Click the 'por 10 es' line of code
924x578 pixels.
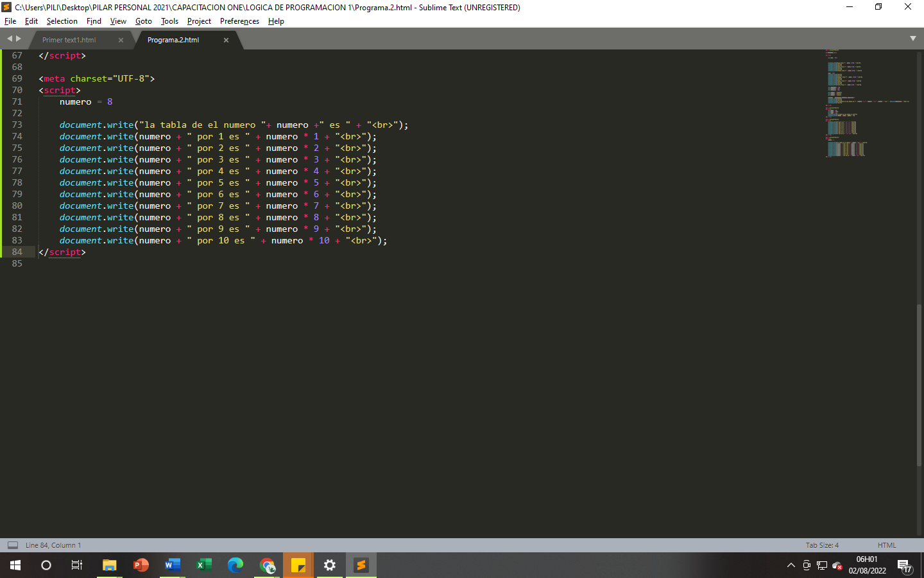223,240
